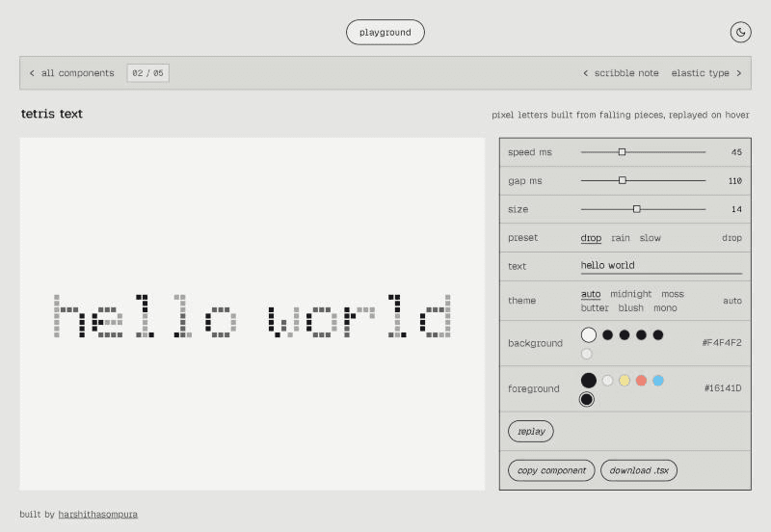Pick the last black background swatch
This screenshot has height=532, width=771.
click(x=658, y=334)
